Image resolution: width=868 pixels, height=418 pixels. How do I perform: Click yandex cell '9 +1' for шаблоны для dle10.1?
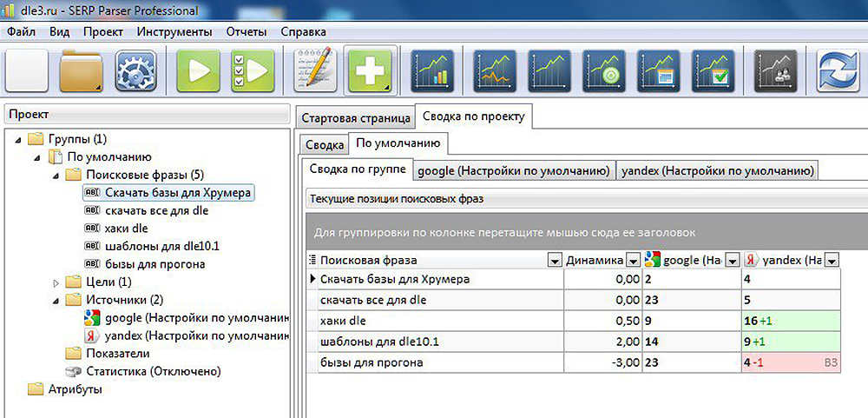point(791,342)
